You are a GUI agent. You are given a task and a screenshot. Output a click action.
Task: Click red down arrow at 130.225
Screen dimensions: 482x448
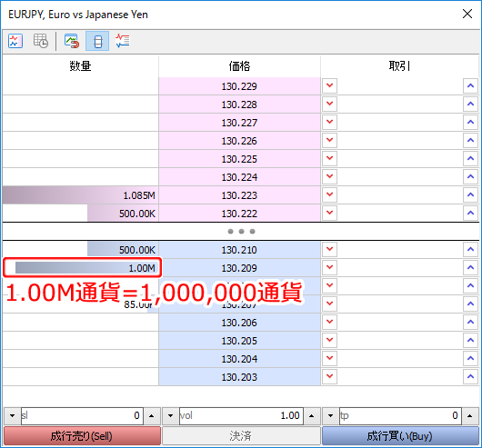330,158
